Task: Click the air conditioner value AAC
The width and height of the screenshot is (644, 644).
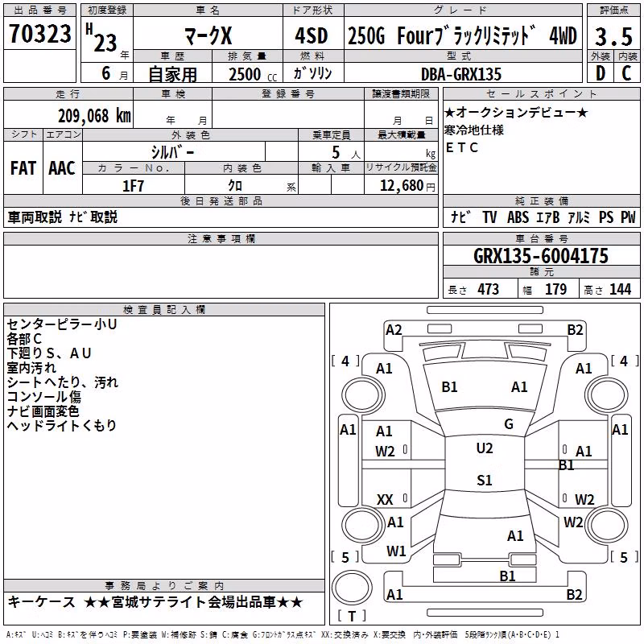Action: pos(62,168)
